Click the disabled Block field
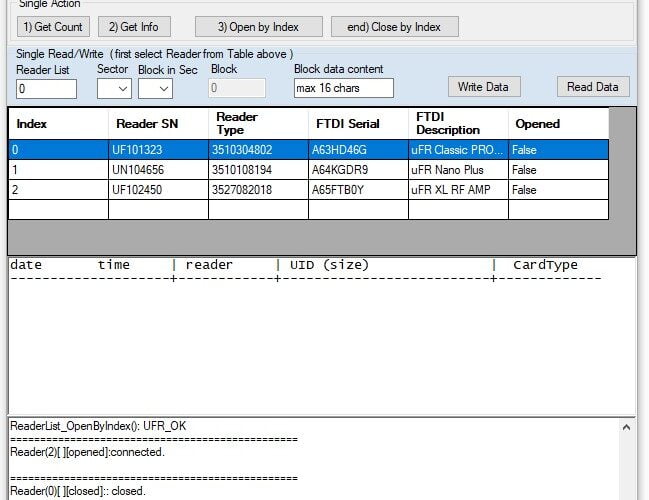Viewport: 649px width, 500px height. (237, 88)
